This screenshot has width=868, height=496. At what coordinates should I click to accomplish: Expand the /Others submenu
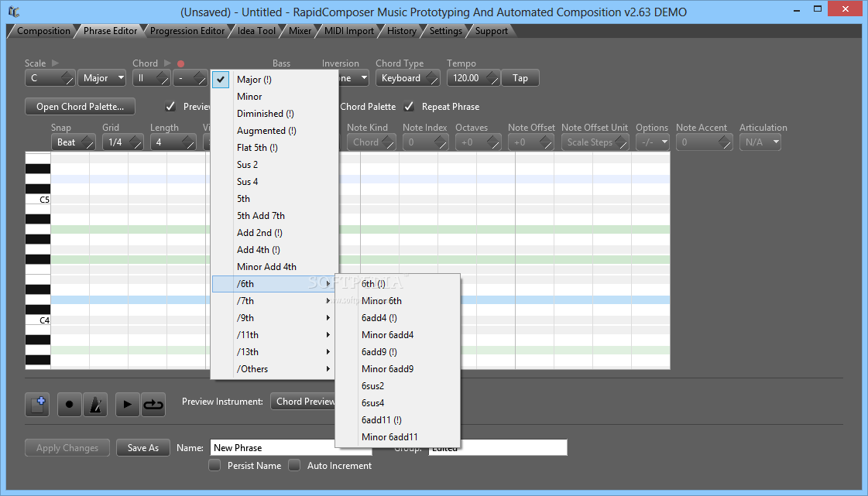click(x=275, y=369)
